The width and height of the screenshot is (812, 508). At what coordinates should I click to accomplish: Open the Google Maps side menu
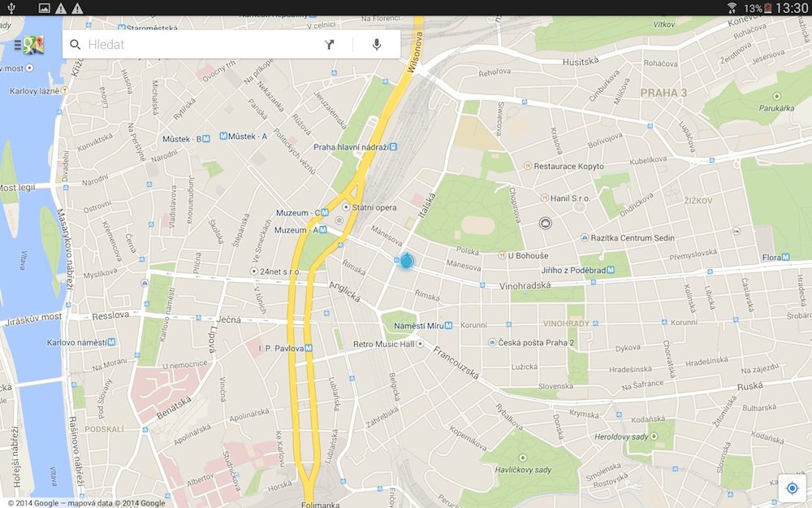(28, 45)
